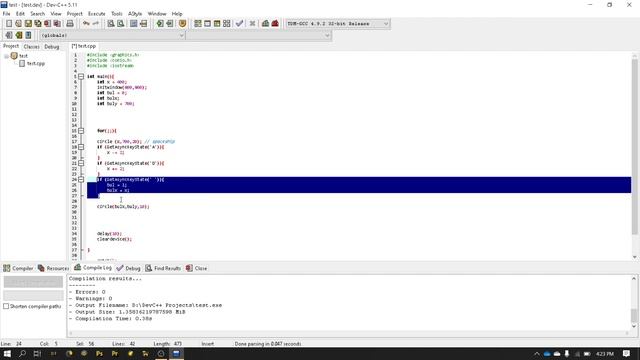Select the test.cpp editor tab
The image size is (640, 360).
(x=84, y=46)
